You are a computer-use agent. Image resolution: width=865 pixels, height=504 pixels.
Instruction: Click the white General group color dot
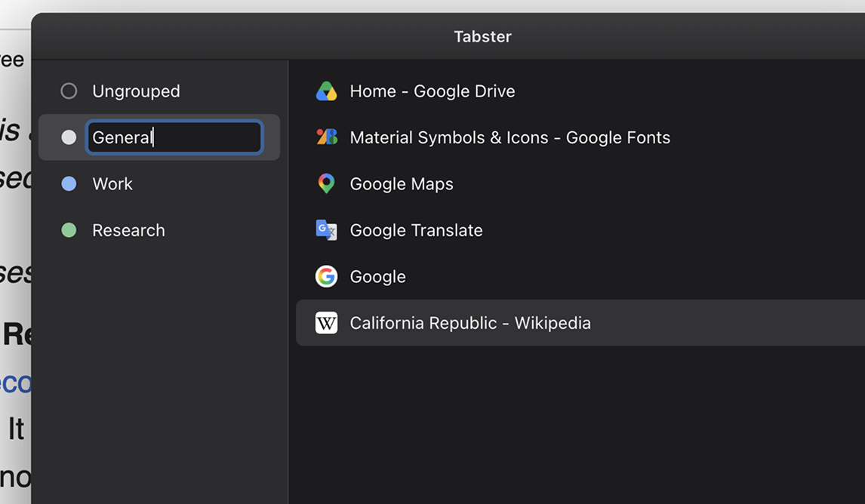coord(69,137)
